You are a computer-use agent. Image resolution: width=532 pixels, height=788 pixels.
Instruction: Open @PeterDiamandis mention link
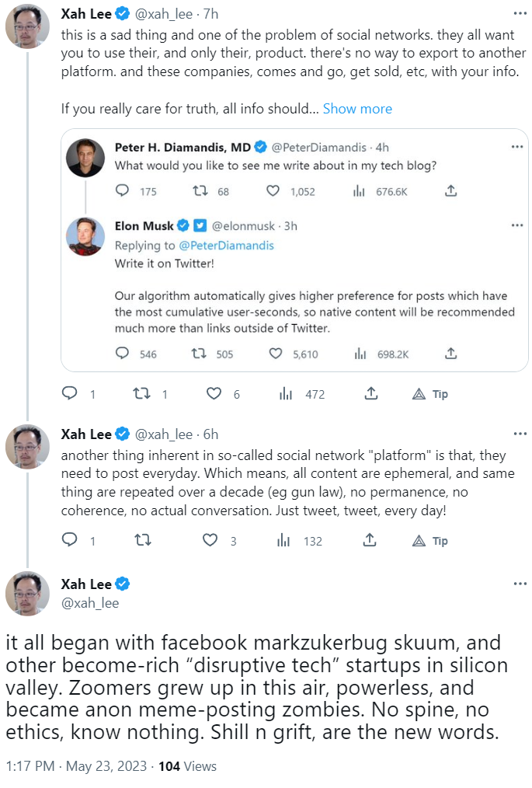(x=227, y=246)
